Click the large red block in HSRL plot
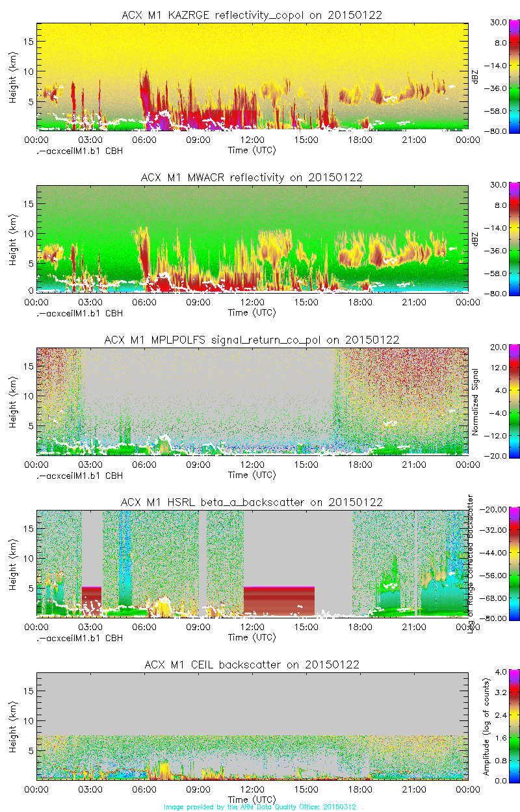 pos(279,601)
